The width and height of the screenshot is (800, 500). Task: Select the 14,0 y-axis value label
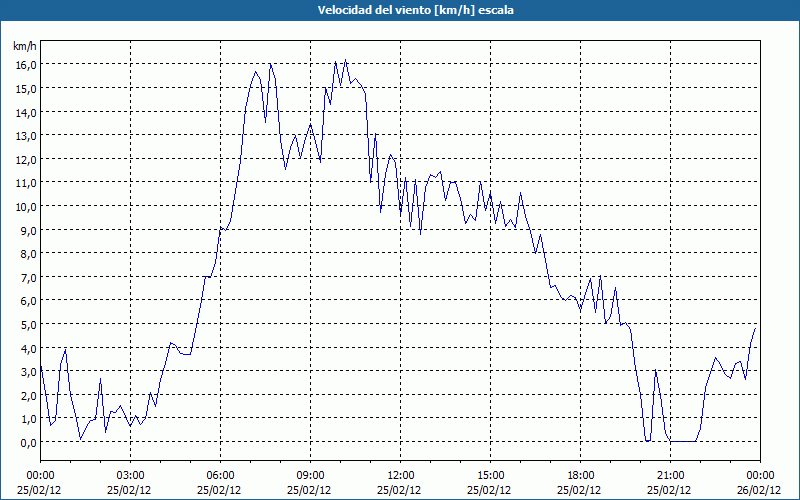pyautogui.click(x=28, y=112)
